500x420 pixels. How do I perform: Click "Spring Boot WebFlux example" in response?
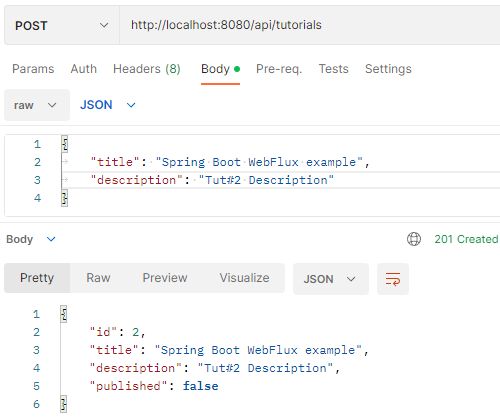coord(258,350)
